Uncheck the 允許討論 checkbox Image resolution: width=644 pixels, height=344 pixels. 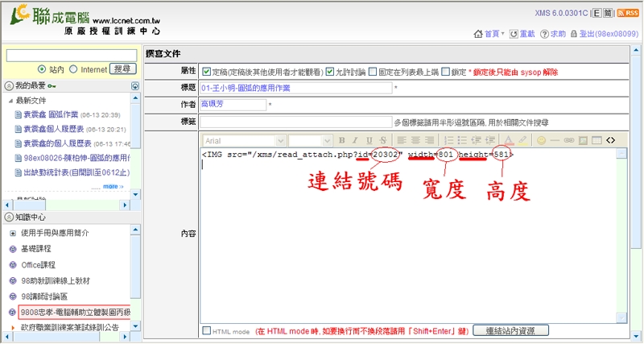[x=330, y=71]
